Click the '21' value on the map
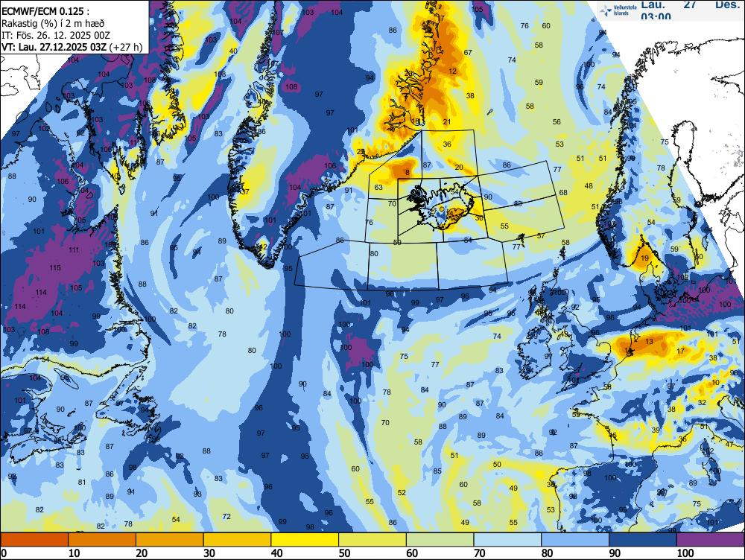 pyautogui.click(x=446, y=122)
